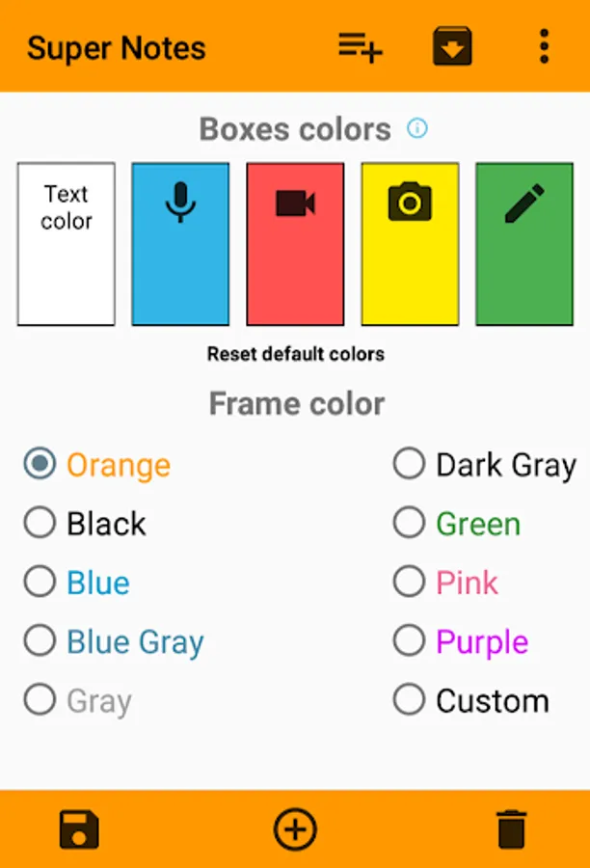This screenshot has height=868, width=590.
Task: Tap the trash delete icon
Action: [x=511, y=829]
